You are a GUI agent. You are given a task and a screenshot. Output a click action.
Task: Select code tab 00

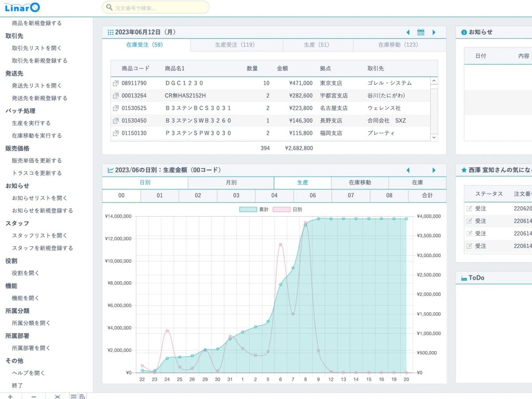point(121,196)
